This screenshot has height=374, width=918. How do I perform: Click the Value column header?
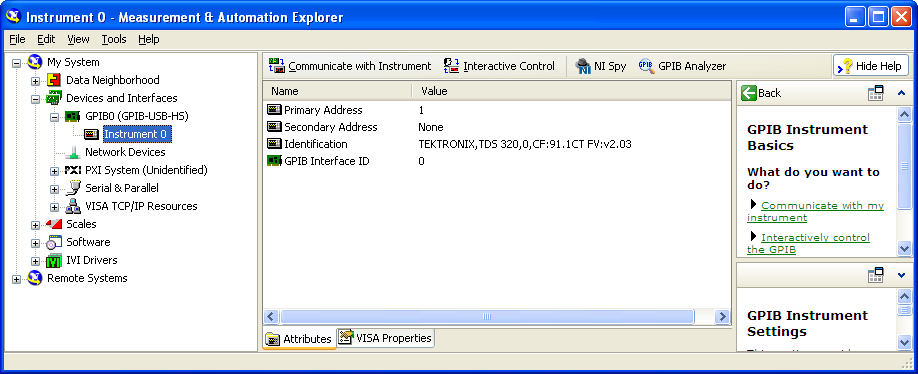tap(572, 91)
